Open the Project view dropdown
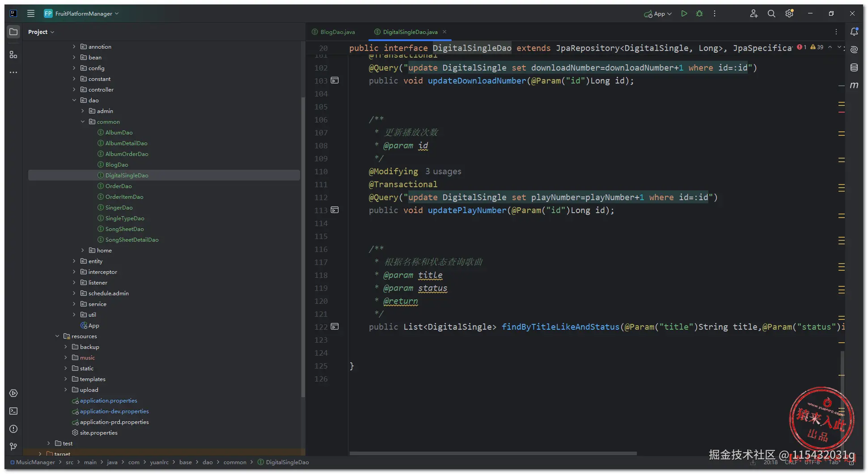The width and height of the screenshot is (868, 474). coord(41,32)
